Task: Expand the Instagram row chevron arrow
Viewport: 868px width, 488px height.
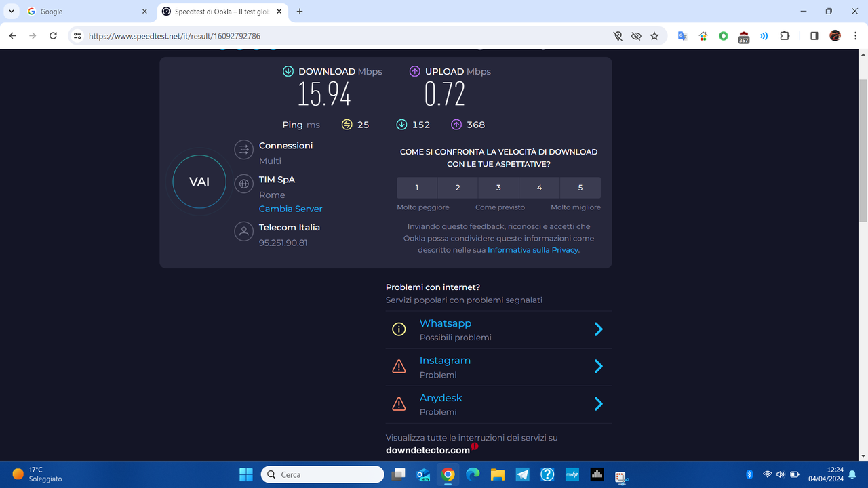Action: click(x=599, y=367)
